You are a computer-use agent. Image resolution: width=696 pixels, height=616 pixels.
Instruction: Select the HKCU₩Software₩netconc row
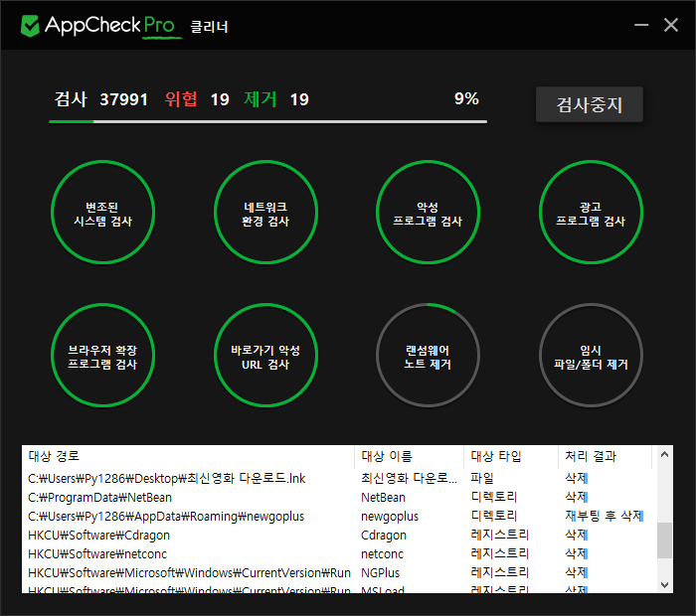click(340, 554)
